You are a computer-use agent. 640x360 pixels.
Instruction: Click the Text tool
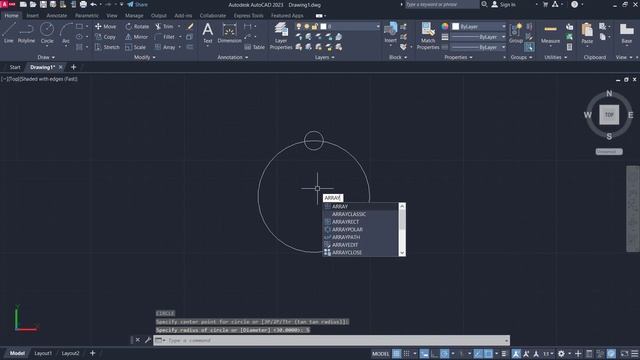click(x=208, y=33)
